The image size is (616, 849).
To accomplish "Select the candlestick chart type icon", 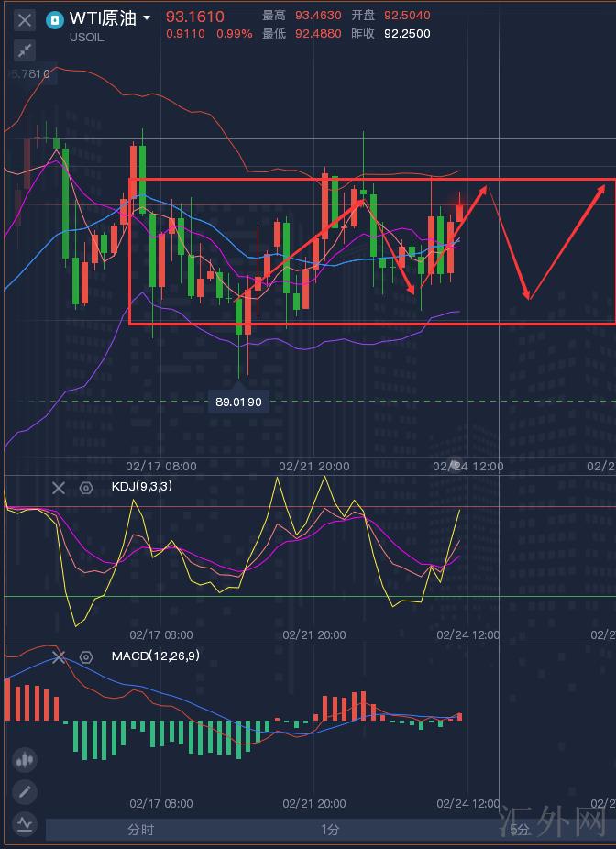I will (25, 759).
